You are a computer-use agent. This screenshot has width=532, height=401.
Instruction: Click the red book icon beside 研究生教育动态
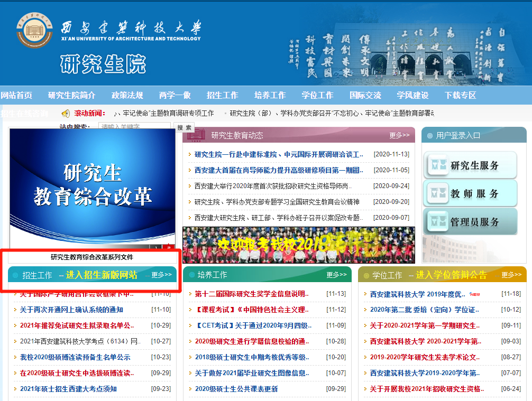(x=196, y=135)
